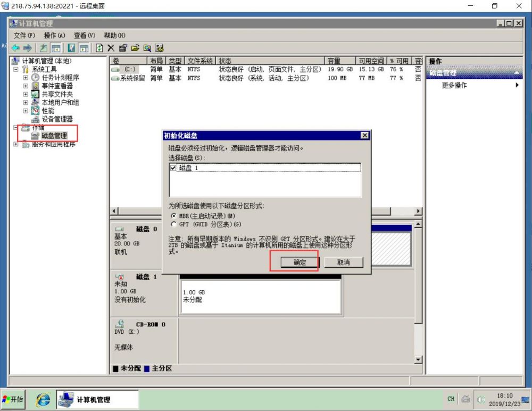532x411 pixels.
Task: Open the Help (H) menu
Action: click(115, 35)
